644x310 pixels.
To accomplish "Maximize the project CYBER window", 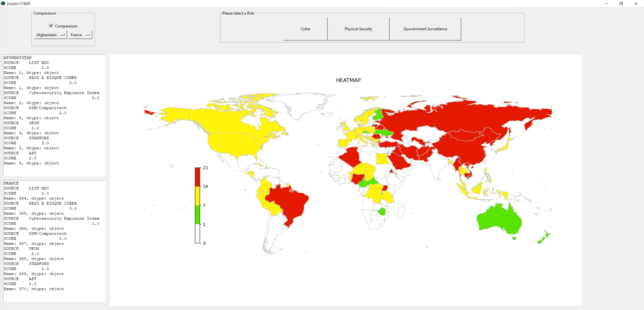I will [x=621, y=4].
